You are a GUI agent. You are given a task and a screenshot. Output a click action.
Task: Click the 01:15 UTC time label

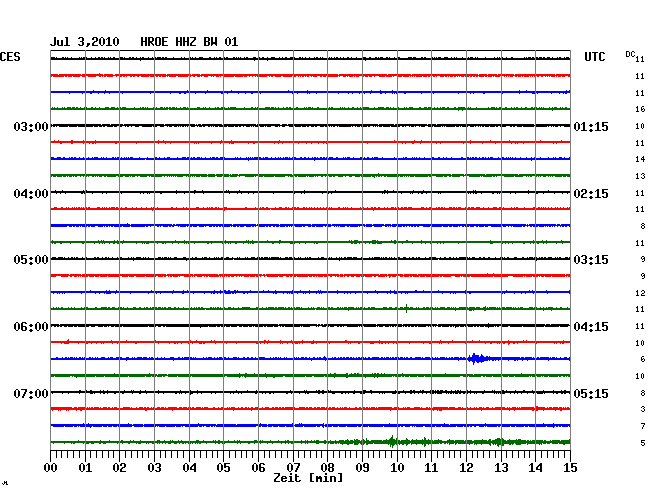coord(591,126)
